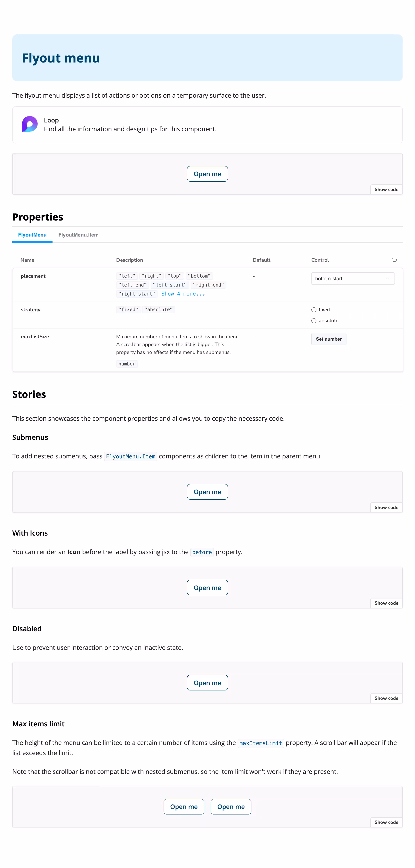Image resolution: width=415 pixels, height=868 pixels.
Task: Select the FlyoutMenu properties tab
Action: 32,235
